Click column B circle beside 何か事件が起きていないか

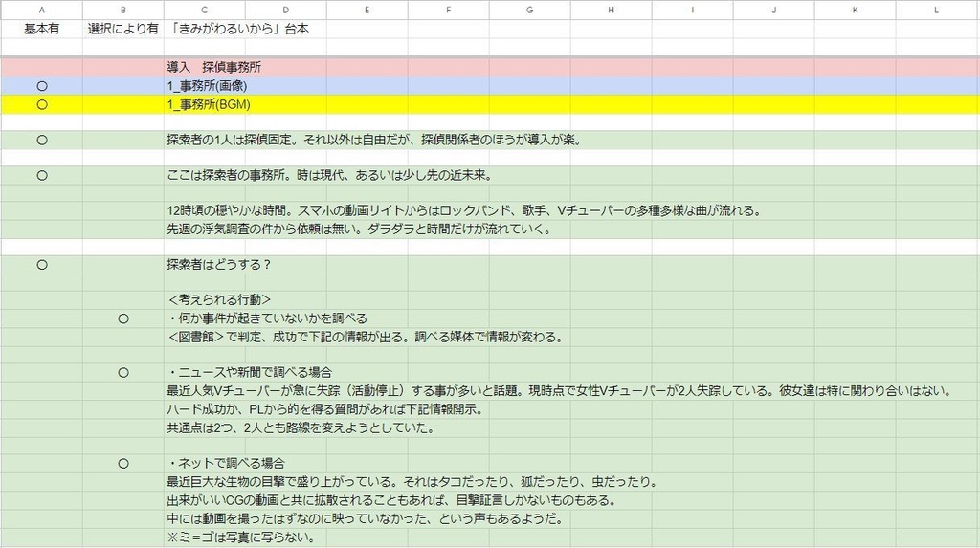coord(123,318)
